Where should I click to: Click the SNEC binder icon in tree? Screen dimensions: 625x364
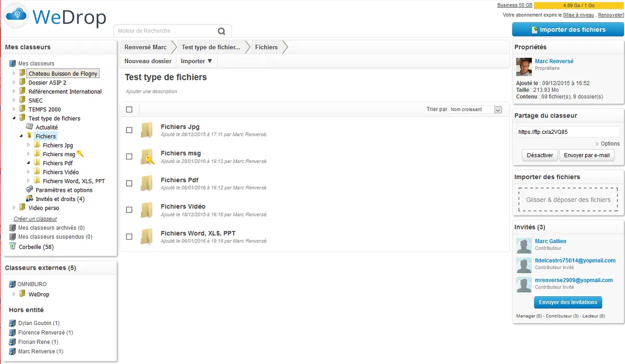[x=22, y=100]
